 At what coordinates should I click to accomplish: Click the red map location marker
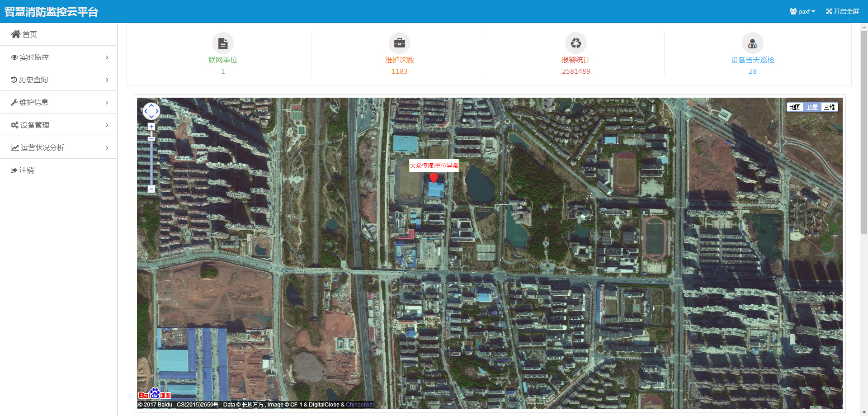coord(434,177)
